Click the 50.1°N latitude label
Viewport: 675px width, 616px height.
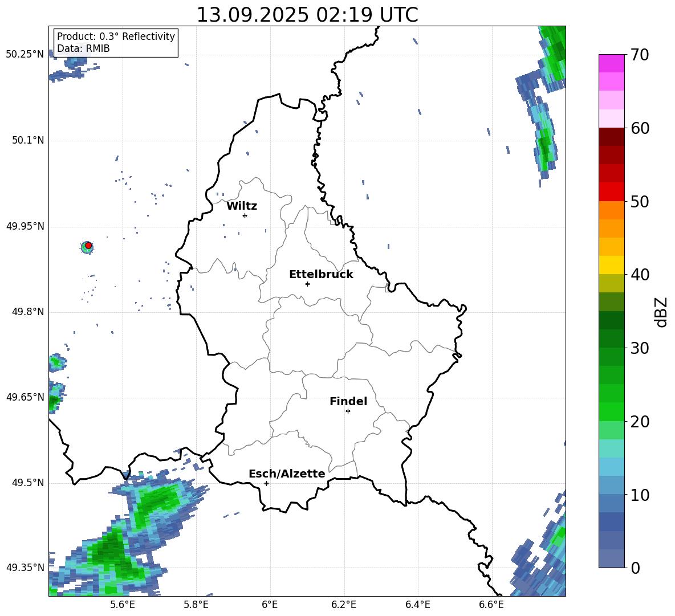pyautogui.click(x=28, y=141)
